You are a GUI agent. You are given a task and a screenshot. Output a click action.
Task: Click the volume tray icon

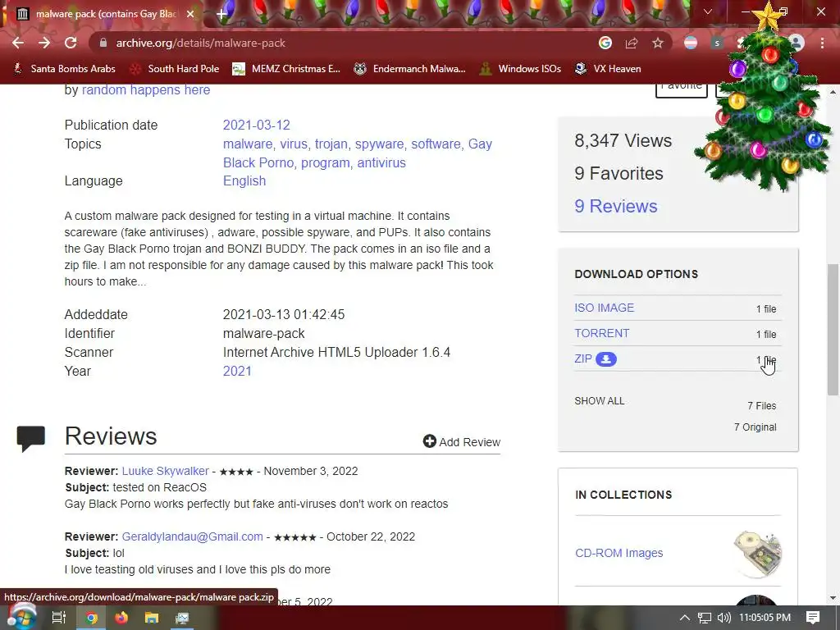click(724, 618)
